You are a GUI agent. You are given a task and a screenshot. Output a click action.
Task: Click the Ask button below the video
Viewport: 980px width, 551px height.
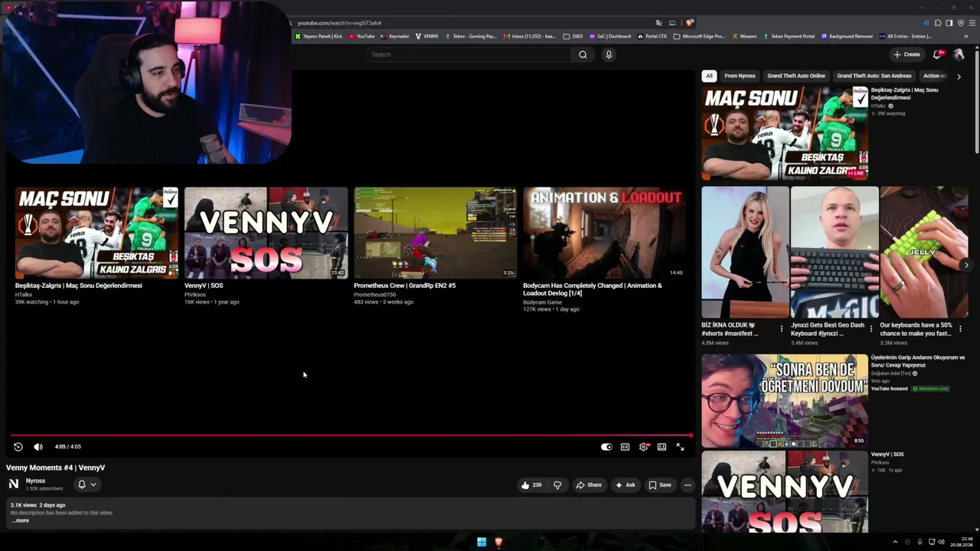[625, 485]
